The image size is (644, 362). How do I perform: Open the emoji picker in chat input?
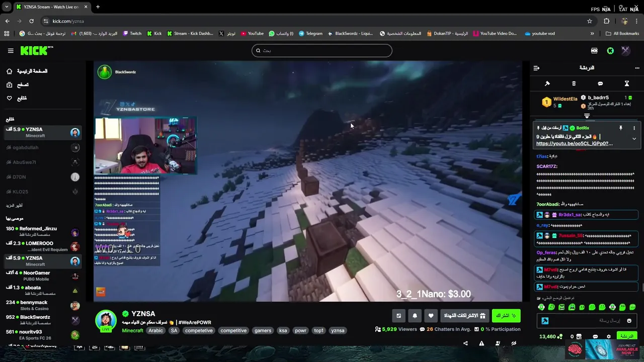629,321
